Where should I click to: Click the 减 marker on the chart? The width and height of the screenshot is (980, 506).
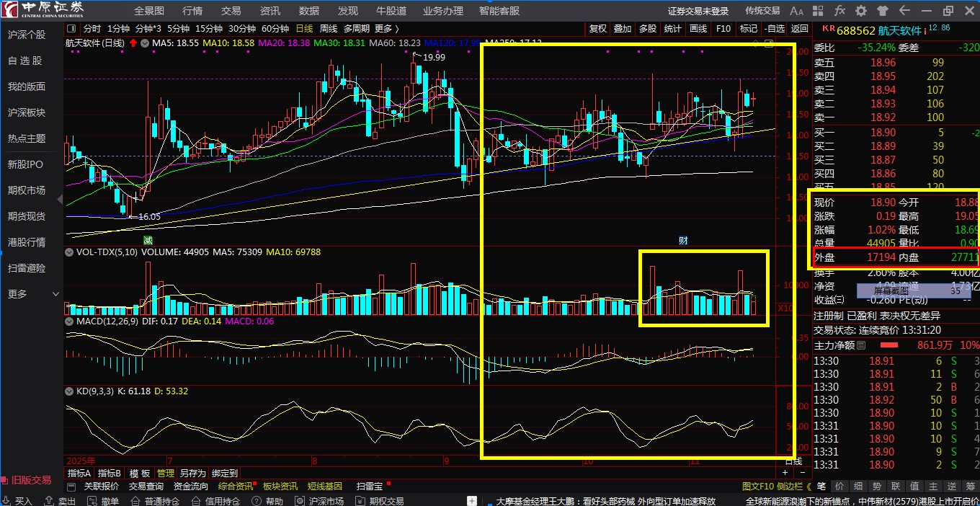pos(148,239)
